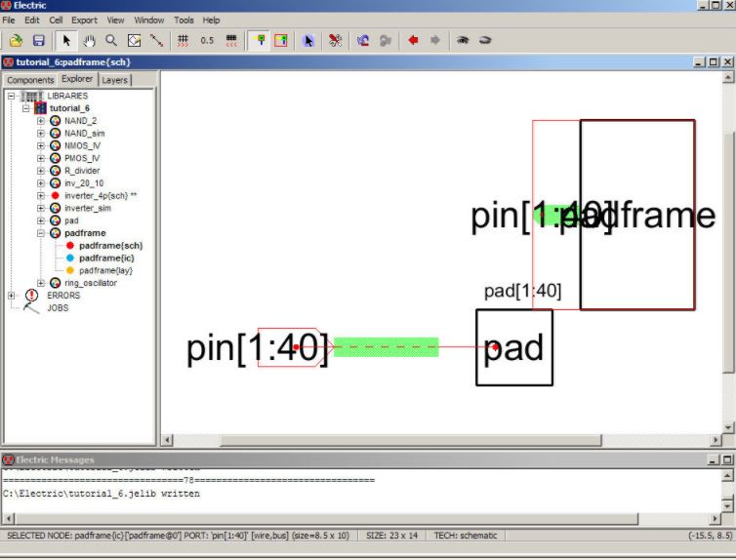Pick the Measure tool in toolbar
The width and height of the screenshot is (736, 560).
pos(156,41)
